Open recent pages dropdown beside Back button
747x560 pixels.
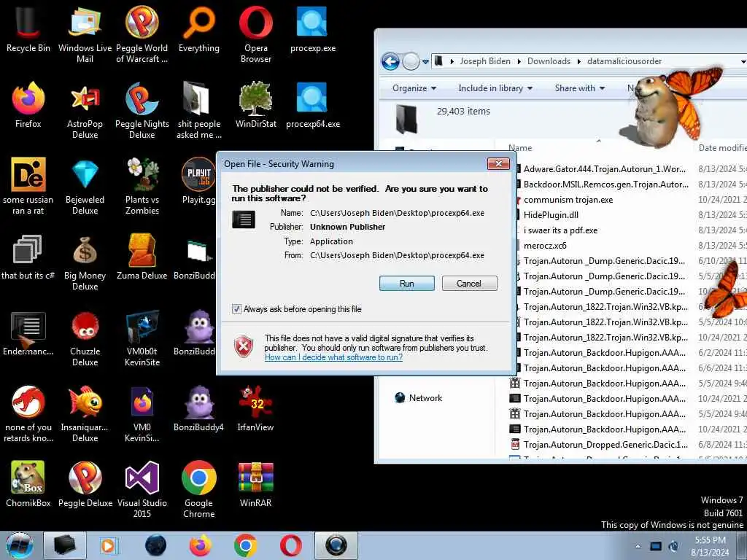pos(425,61)
